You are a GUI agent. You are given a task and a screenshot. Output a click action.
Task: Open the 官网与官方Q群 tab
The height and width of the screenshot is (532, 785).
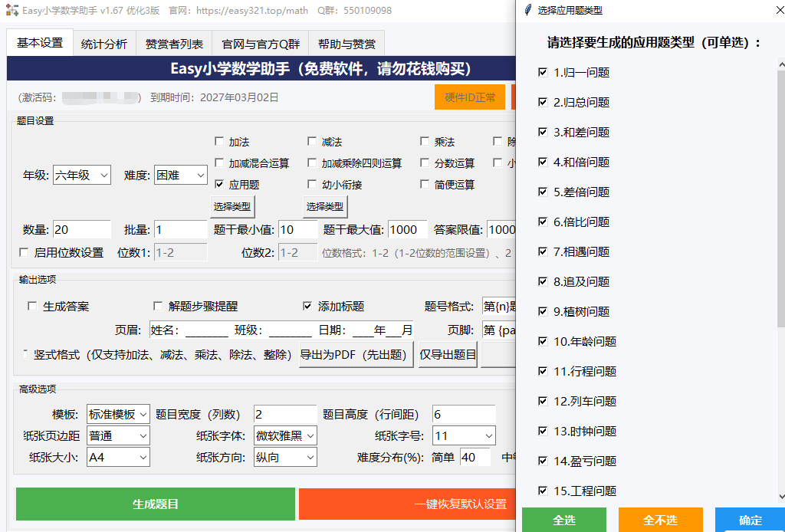pos(261,44)
